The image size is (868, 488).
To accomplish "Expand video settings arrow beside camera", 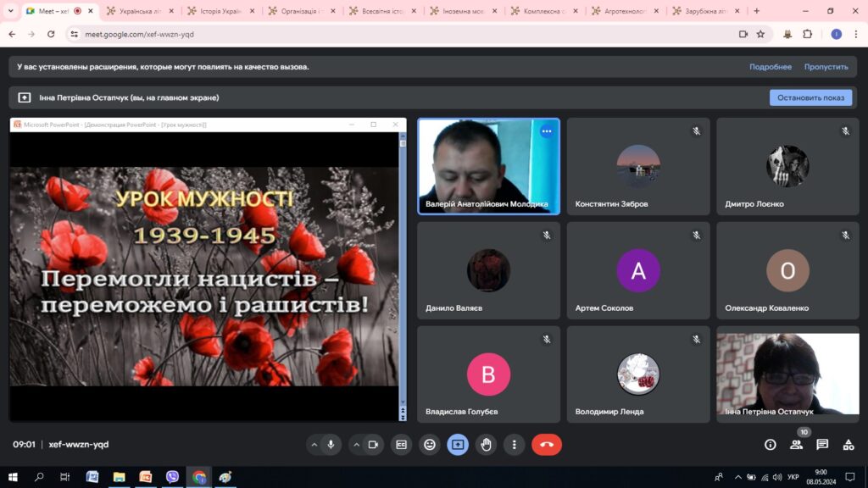I will click(x=356, y=445).
